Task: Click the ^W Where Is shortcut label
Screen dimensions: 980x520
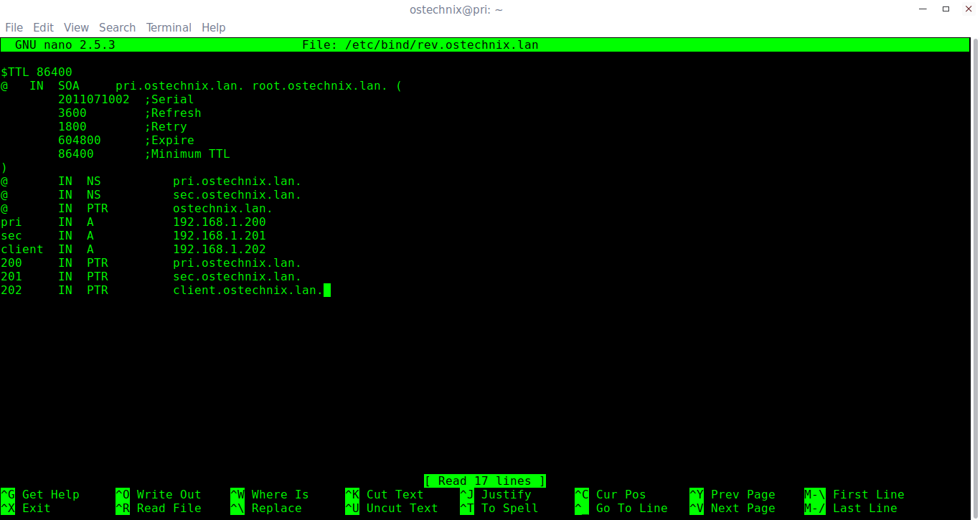Action: click(270, 495)
